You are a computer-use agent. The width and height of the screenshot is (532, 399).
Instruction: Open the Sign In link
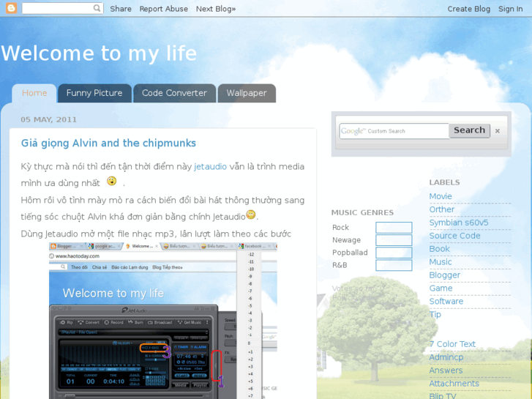[x=510, y=9]
